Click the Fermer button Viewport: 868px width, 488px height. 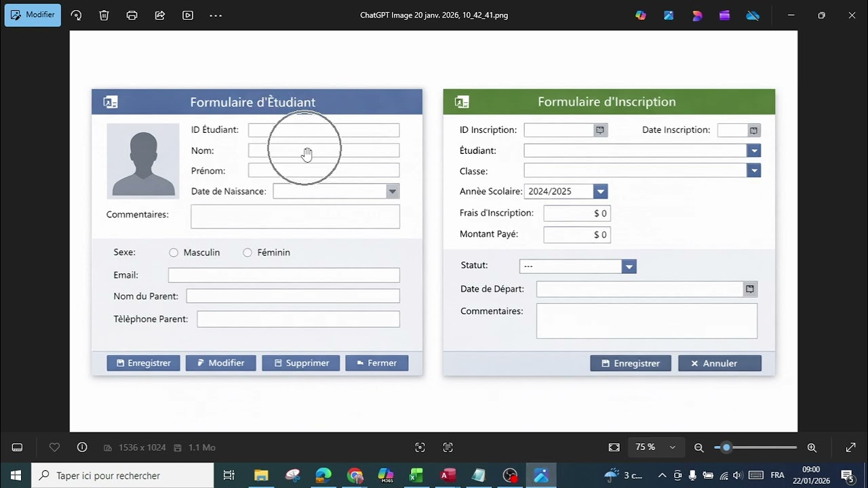tap(376, 363)
